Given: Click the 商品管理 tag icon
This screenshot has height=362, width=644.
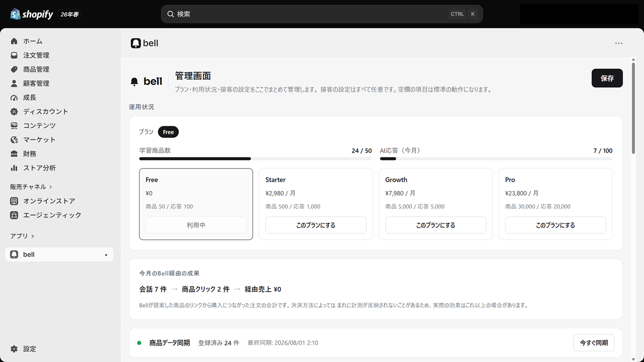Looking at the screenshot, I should 14,69.
